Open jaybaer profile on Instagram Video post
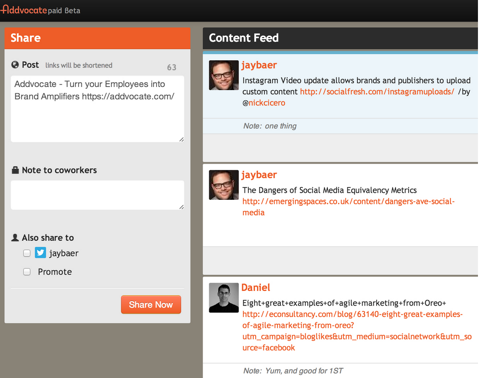Image resolution: width=480 pixels, height=378 pixels. (259, 65)
